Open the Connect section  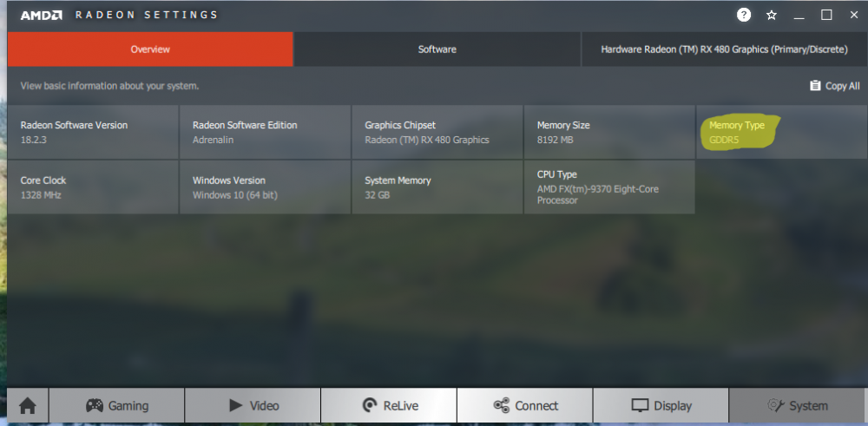click(x=524, y=405)
